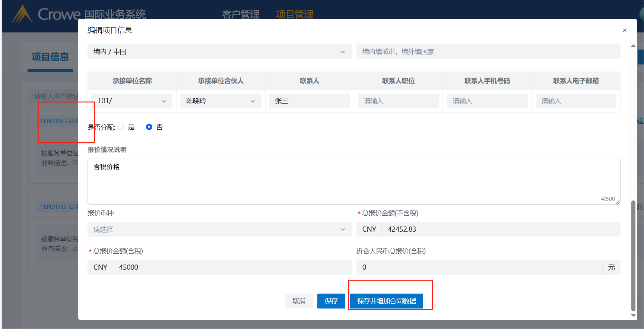Click the dialog scrollbar down arrow
This screenshot has height=329, width=644.
click(633, 315)
